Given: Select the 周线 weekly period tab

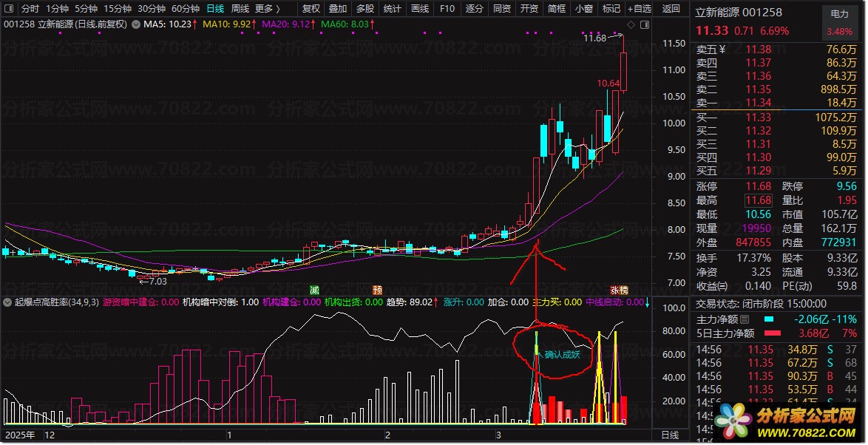Looking at the screenshot, I should tap(240, 8).
